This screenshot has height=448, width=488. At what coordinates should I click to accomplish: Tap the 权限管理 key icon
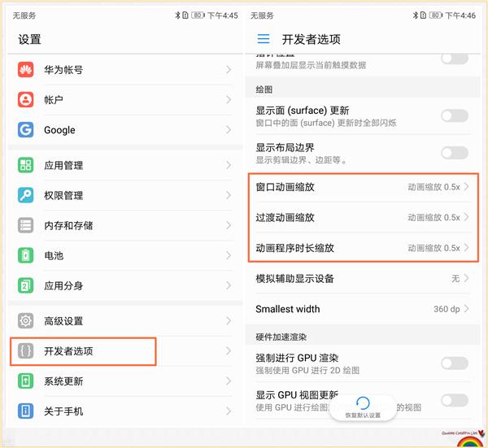tap(25, 195)
